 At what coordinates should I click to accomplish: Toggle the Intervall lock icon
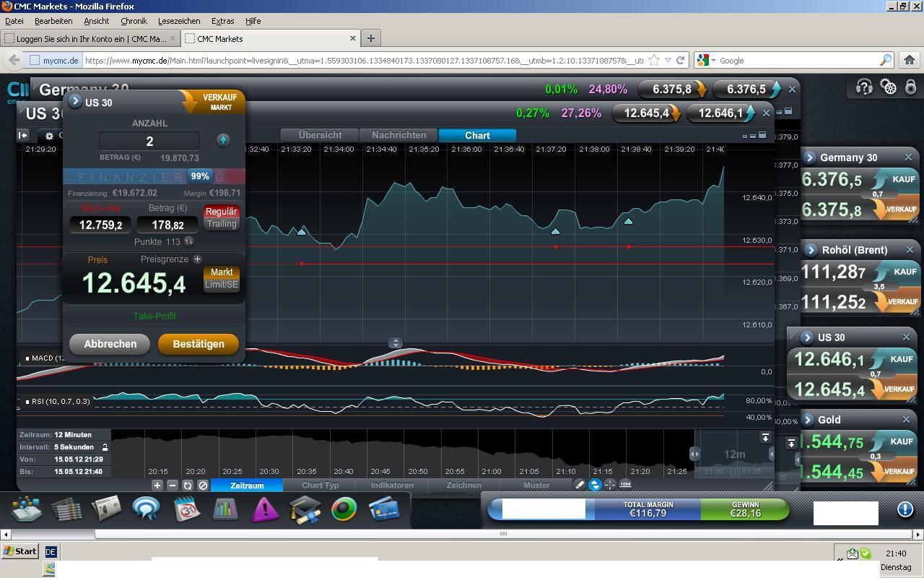[105, 447]
